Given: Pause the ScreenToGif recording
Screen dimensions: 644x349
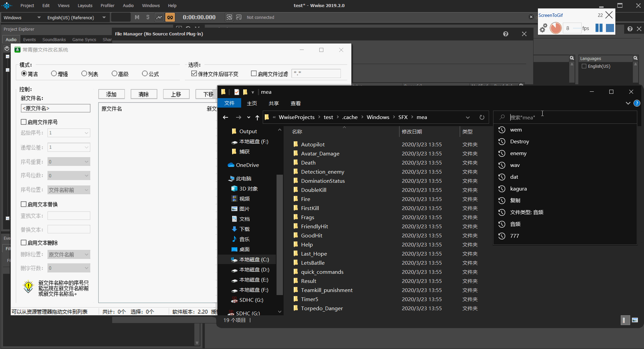Looking at the screenshot, I should 599,28.
